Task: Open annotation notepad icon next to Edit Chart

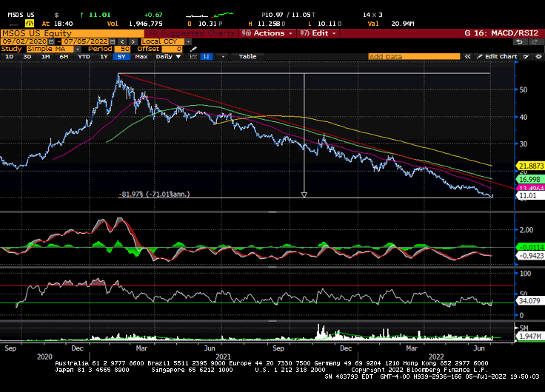Action: 526,57
